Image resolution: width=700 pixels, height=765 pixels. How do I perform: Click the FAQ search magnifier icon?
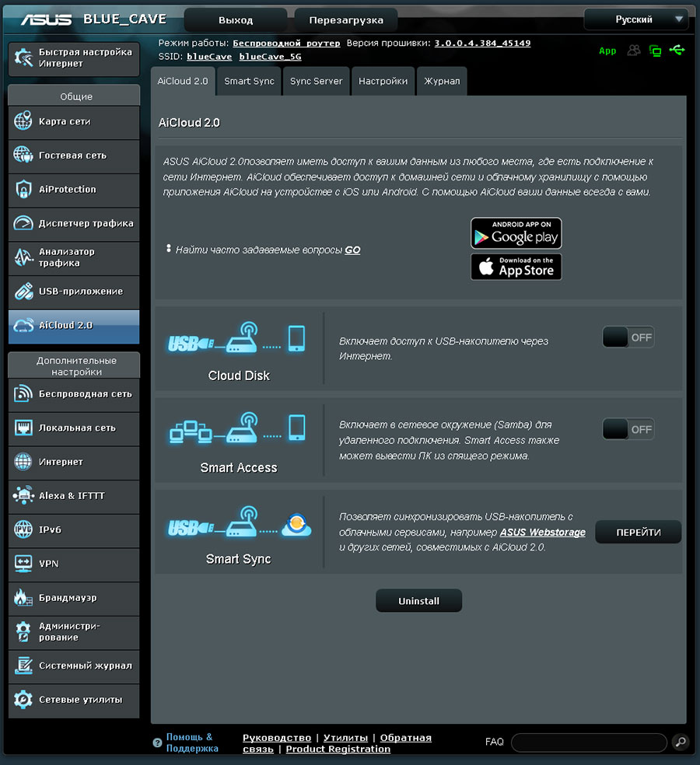pos(680,742)
